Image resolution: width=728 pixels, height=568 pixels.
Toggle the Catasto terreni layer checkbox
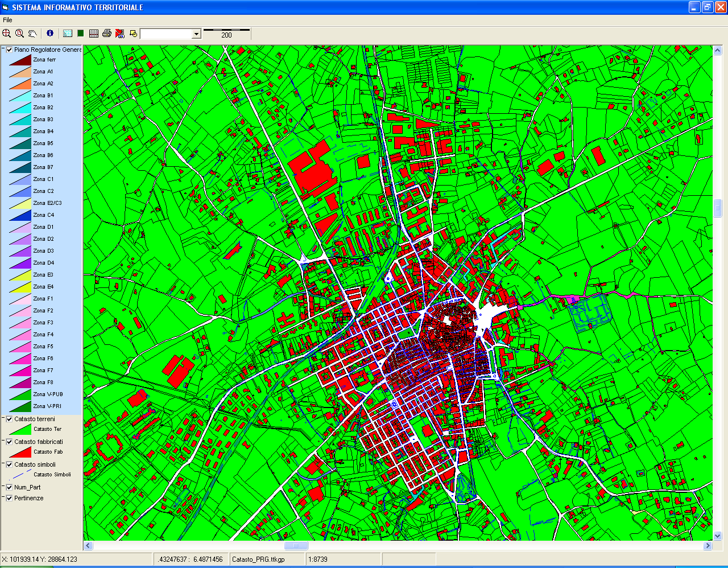pyautogui.click(x=10, y=419)
